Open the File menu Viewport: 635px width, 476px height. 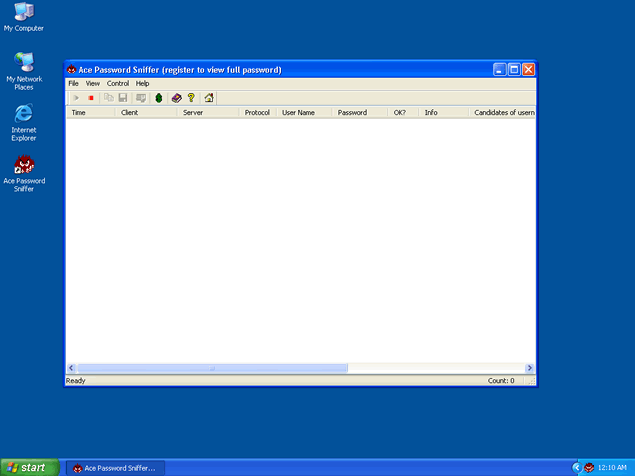(73, 83)
